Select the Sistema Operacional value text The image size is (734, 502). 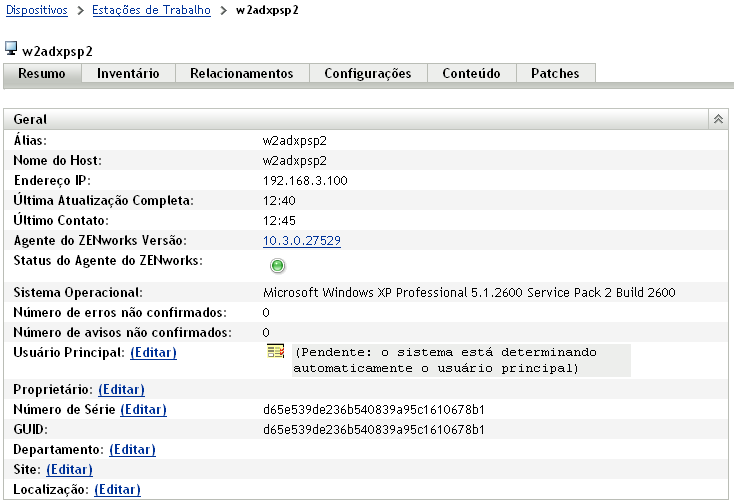click(469, 293)
